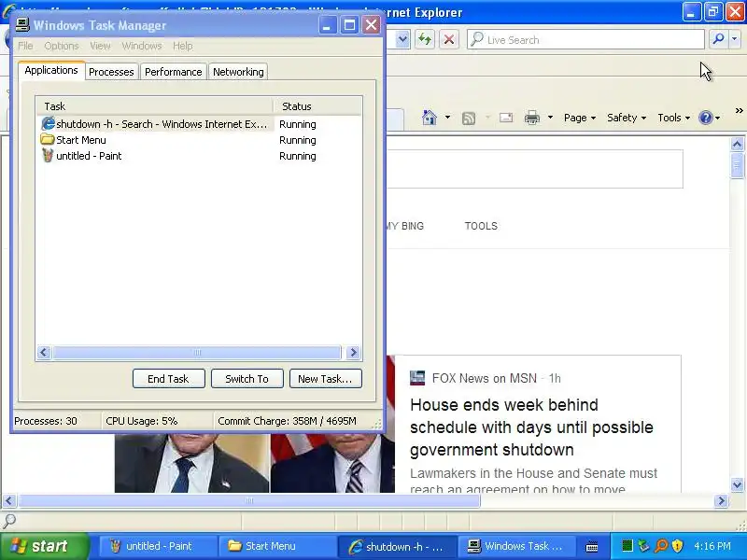This screenshot has height=560, width=747.
Task: Click the news photo of two men
Action: 254,463
